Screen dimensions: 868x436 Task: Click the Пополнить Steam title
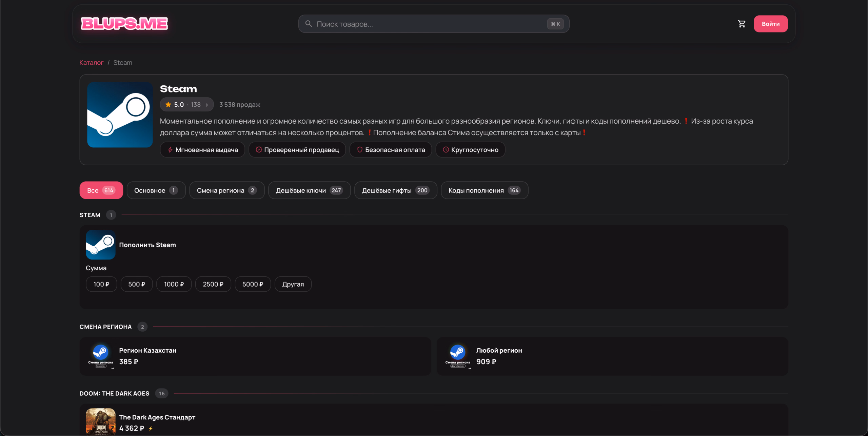tap(147, 245)
